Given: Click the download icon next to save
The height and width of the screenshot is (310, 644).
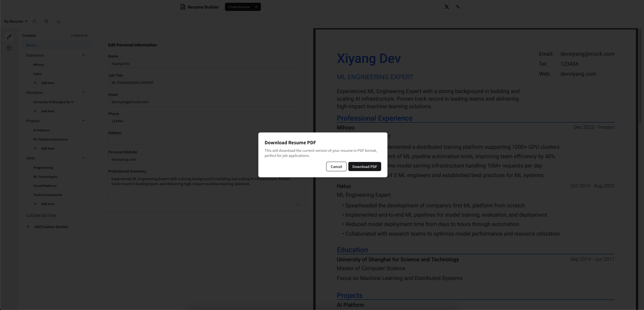Looking at the screenshot, I should pos(58,21).
